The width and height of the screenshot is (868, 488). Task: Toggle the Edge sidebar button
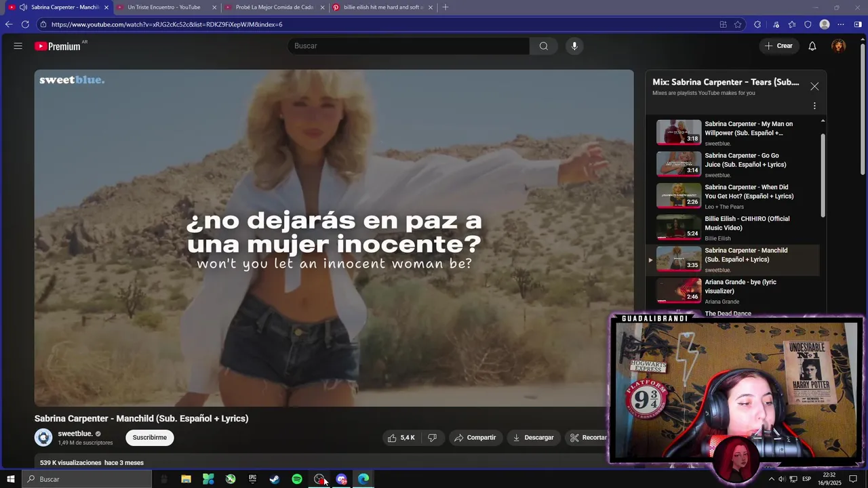coord(858,24)
